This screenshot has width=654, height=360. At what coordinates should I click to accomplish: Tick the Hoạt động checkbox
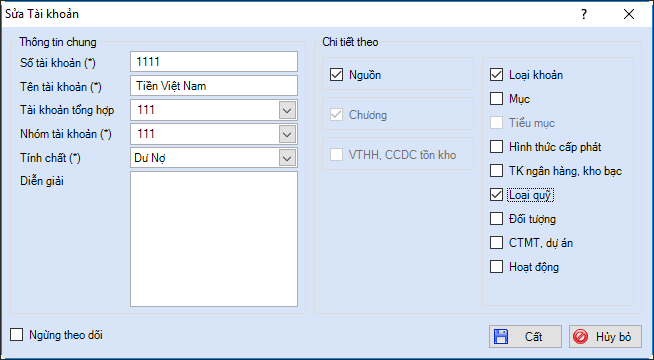click(x=496, y=267)
